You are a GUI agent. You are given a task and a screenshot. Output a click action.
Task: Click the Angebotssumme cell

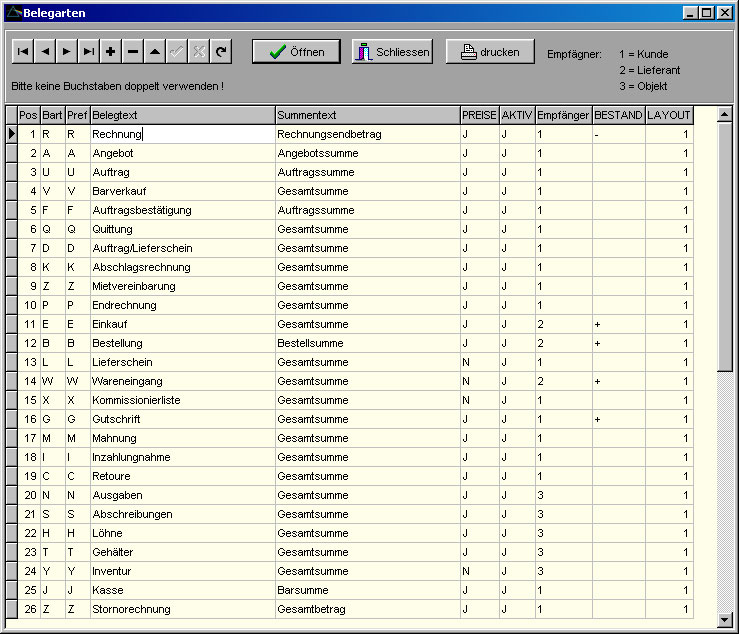[x=368, y=153]
